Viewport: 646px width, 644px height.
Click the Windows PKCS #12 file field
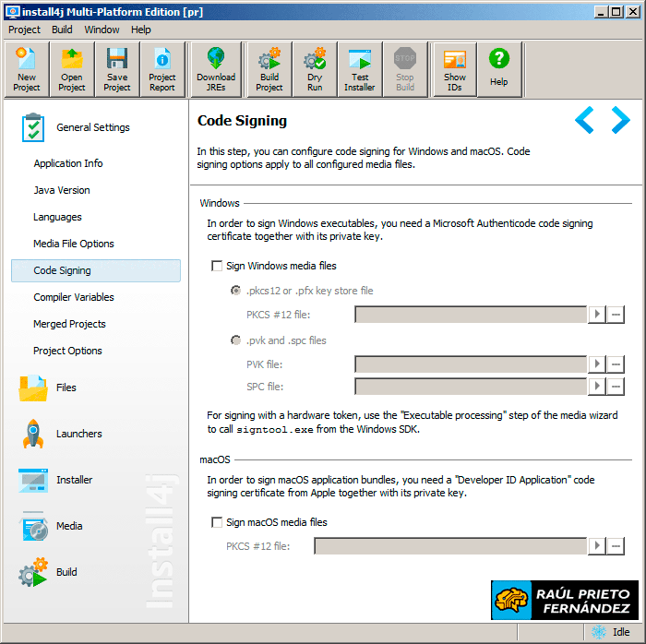[x=471, y=315]
